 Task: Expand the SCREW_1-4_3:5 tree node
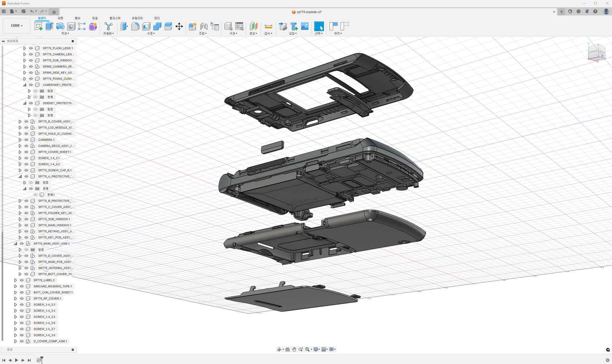coord(16,317)
